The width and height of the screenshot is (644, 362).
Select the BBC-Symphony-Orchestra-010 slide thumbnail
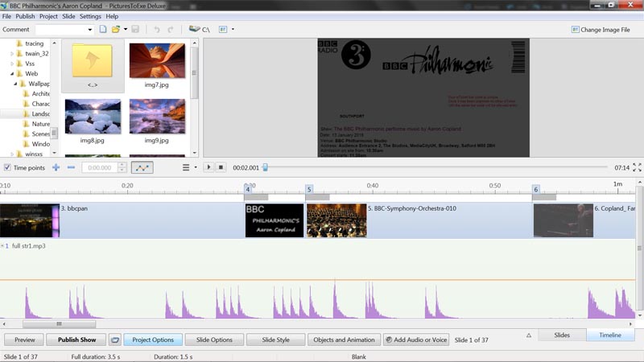tap(336, 220)
